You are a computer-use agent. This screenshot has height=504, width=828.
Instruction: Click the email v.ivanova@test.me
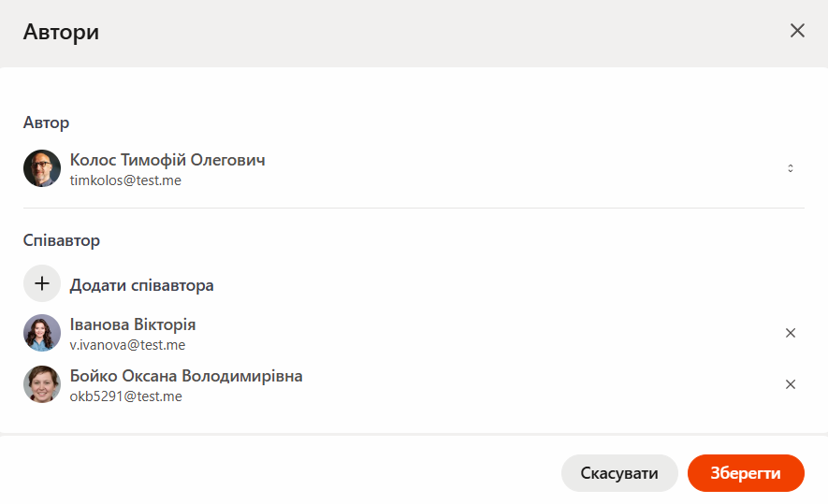click(x=127, y=345)
